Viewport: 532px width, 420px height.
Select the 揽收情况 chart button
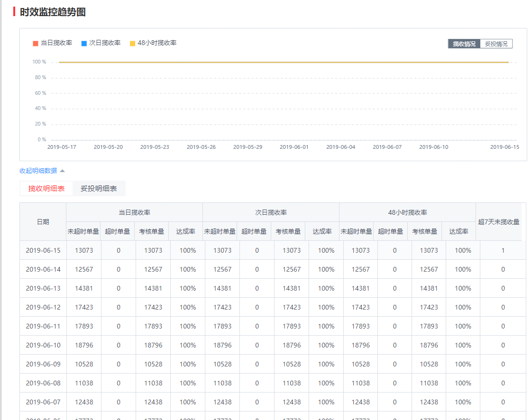coord(464,44)
